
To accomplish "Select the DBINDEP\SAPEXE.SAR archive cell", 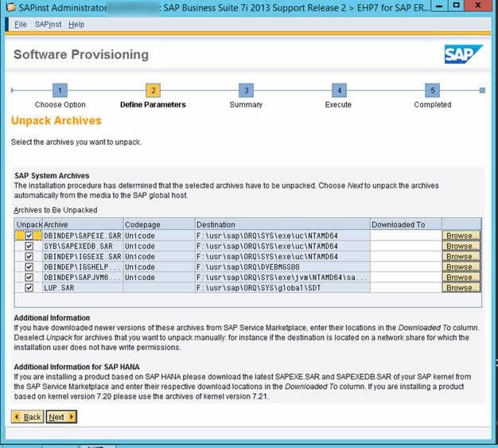I will tap(83, 236).
